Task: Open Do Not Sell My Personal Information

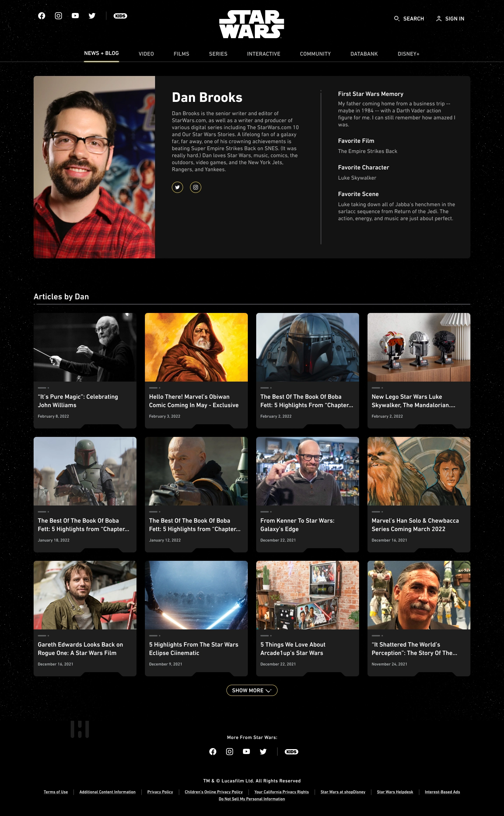Action: click(252, 799)
